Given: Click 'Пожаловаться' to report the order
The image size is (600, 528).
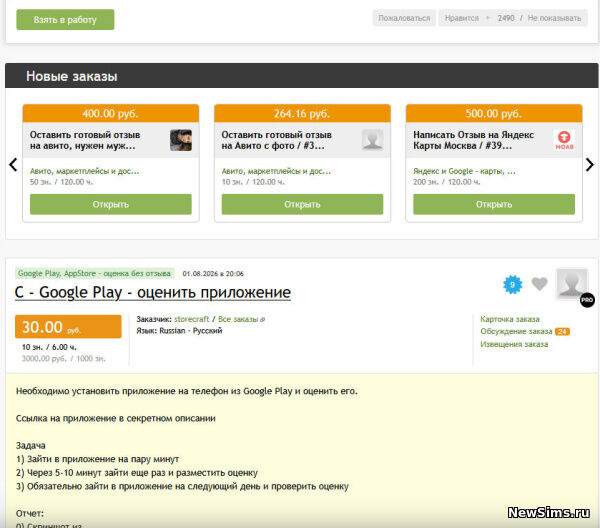Looking at the screenshot, I should pyautogui.click(x=404, y=18).
